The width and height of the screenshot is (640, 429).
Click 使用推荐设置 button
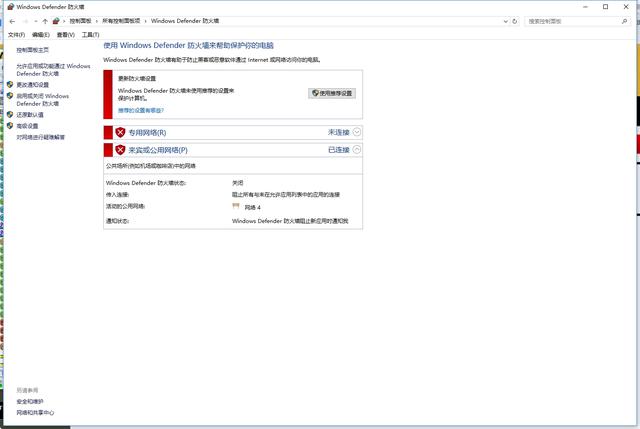[332, 93]
